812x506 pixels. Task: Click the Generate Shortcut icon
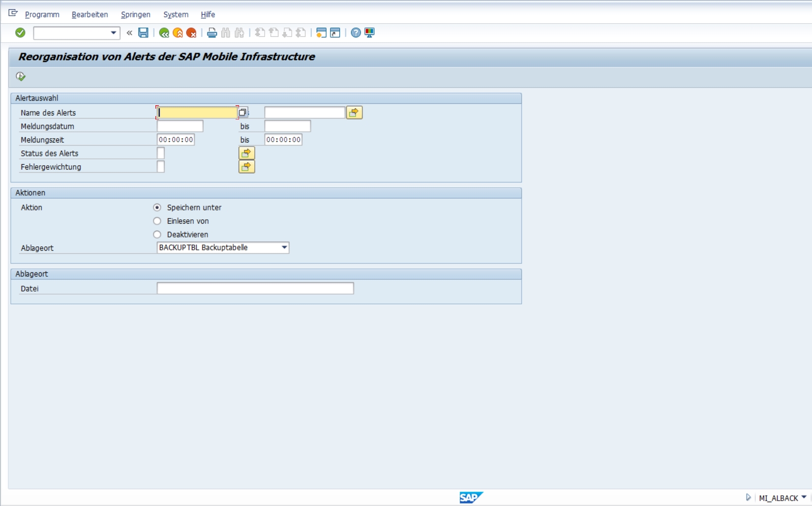(335, 33)
